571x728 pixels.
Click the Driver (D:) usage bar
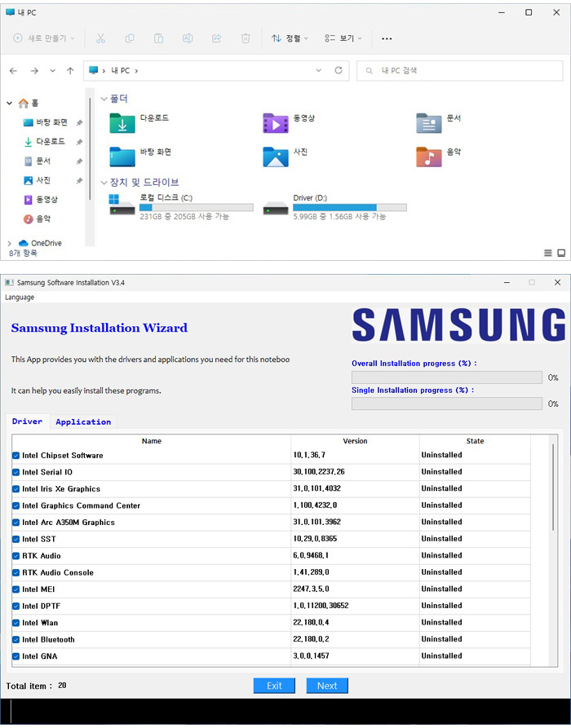pyautogui.click(x=350, y=208)
